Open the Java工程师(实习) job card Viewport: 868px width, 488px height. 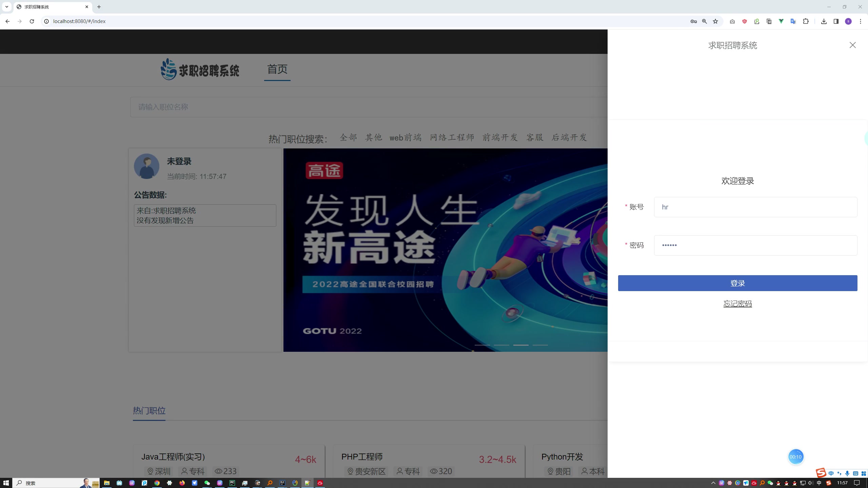click(229, 462)
